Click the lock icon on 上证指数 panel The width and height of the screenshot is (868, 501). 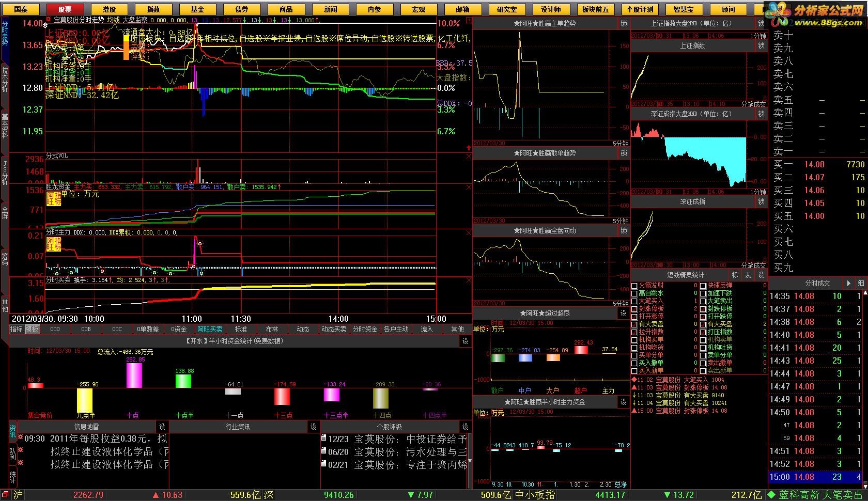tap(761, 46)
